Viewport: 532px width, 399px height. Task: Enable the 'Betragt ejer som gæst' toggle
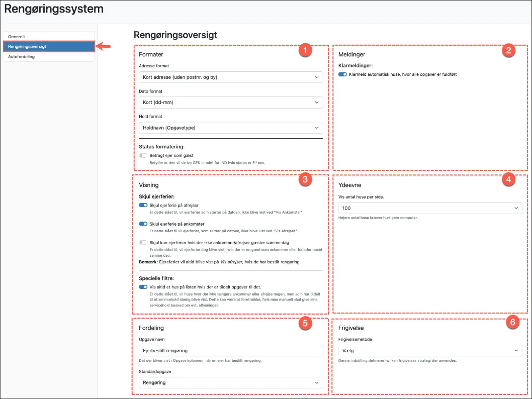[143, 156]
